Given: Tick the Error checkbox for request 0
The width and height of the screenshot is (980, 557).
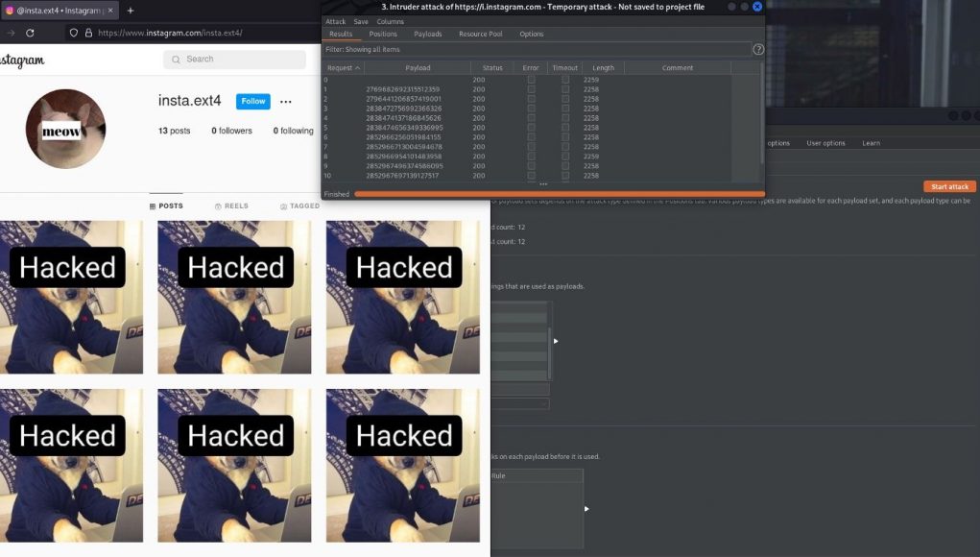Looking at the screenshot, I should (531, 80).
